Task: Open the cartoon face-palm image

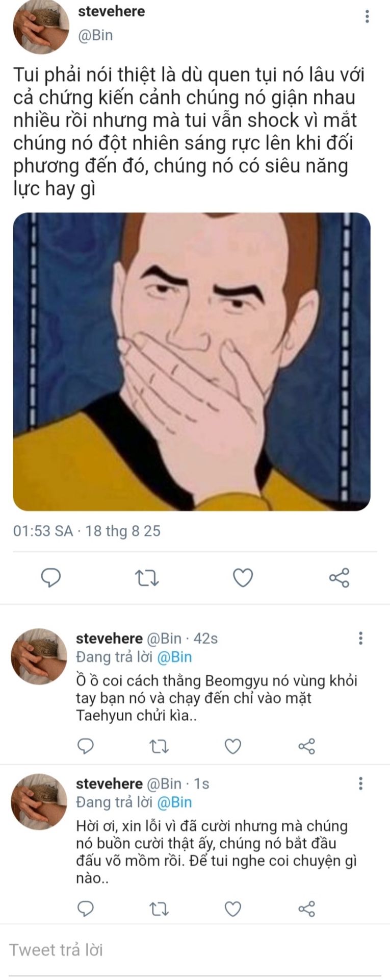Action: [192, 361]
